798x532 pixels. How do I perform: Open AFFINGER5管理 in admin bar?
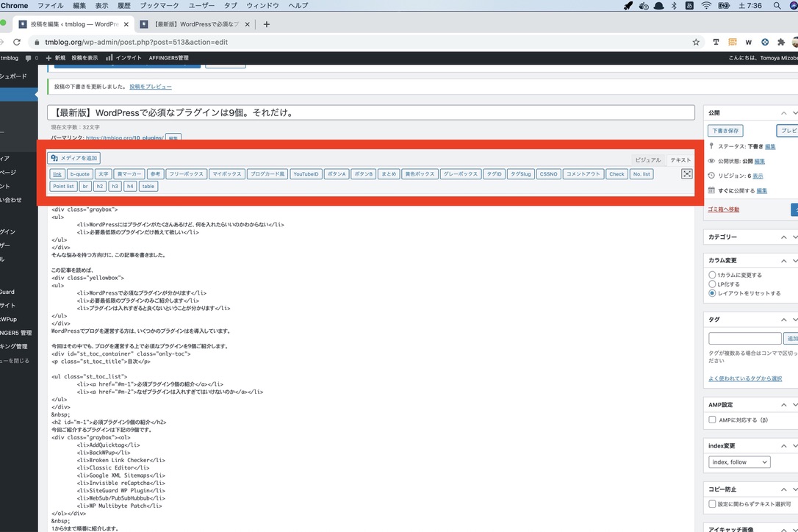[x=168, y=58]
